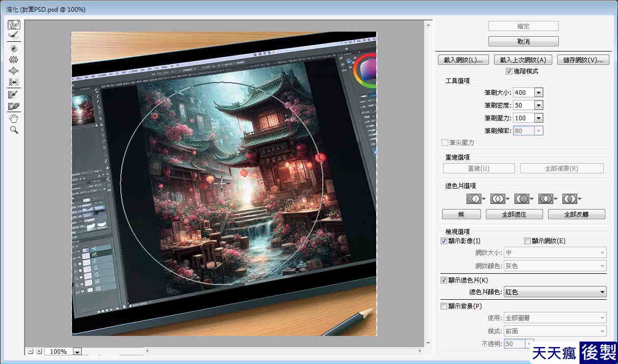Image resolution: width=618 pixels, height=364 pixels.
Task: Select the Thaw Mask tool
Action: pos(14,106)
